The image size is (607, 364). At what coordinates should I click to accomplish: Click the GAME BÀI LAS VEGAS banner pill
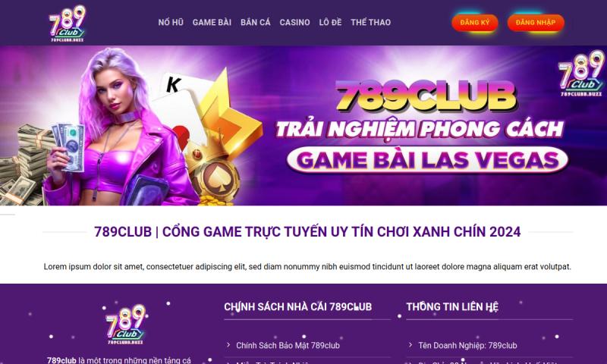click(427, 160)
